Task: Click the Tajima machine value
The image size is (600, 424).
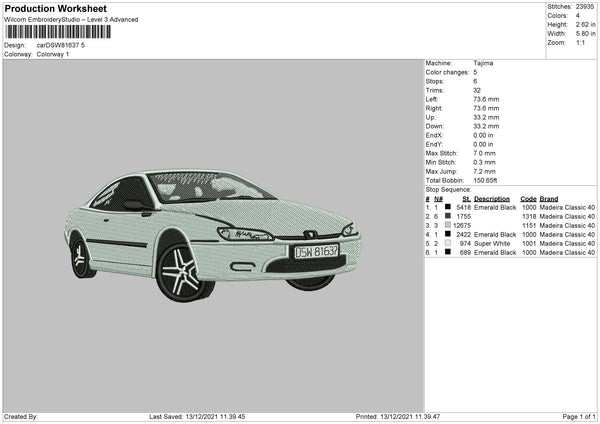Action: point(483,63)
